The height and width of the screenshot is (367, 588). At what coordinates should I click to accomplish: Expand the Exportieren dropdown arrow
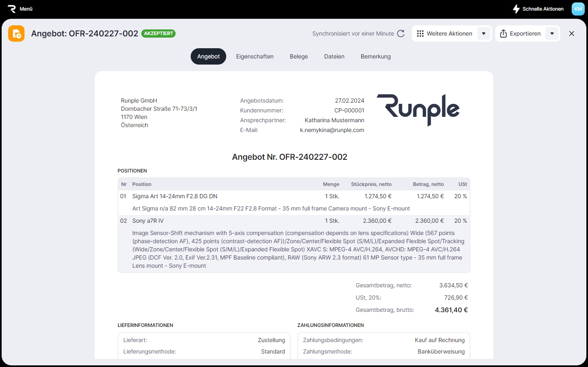click(552, 34)
